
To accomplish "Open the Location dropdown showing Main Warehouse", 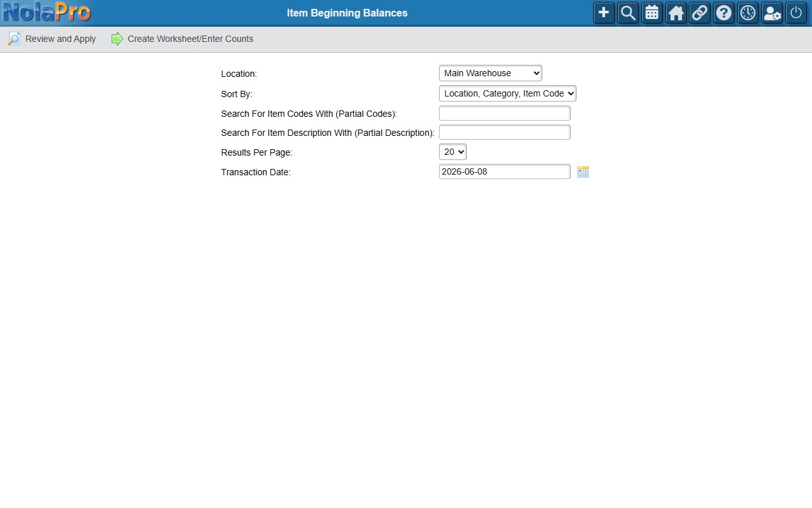I will coord(490,73).
